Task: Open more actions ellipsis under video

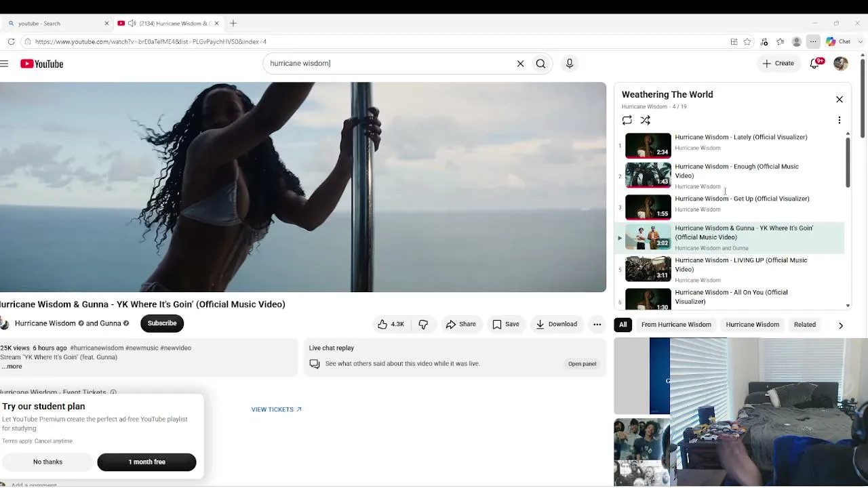Action: point(597,325)
